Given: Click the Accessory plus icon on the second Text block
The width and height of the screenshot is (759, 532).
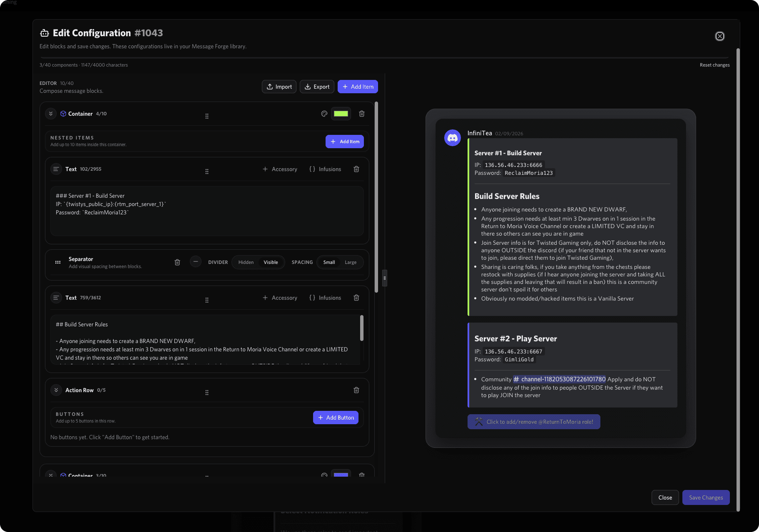Looking at the screenshot, I should point(265,298).
